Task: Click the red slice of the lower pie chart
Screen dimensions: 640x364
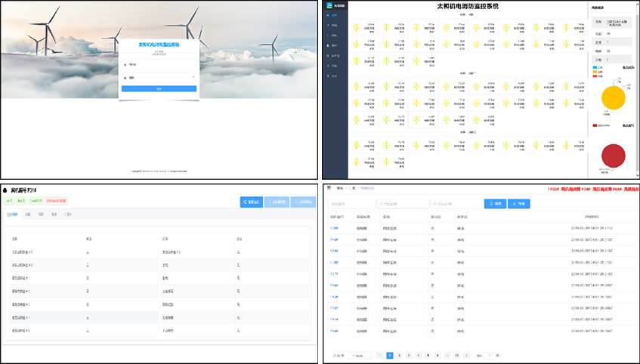Action: point(613,155)
